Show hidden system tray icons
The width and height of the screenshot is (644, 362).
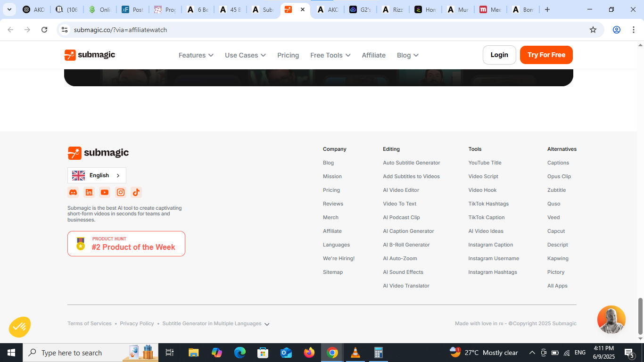tap(532, 353)
